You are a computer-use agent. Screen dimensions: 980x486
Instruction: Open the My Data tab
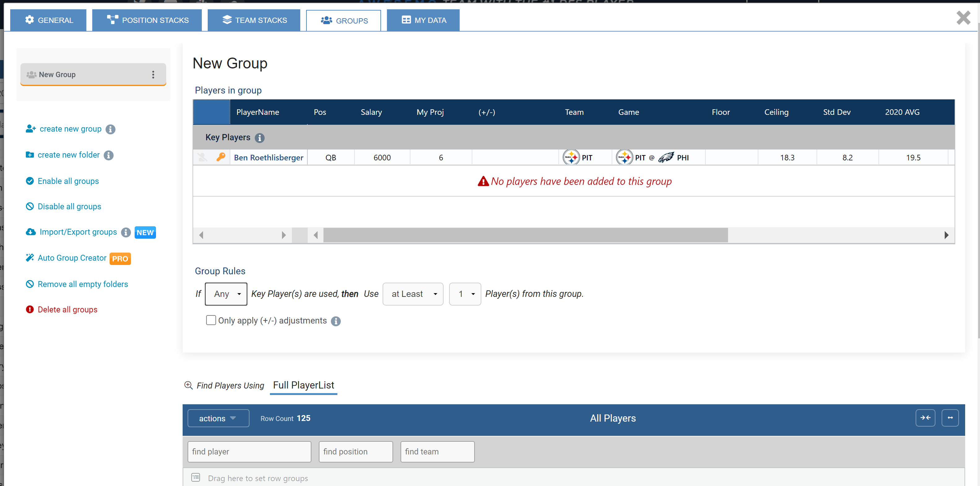423,20
